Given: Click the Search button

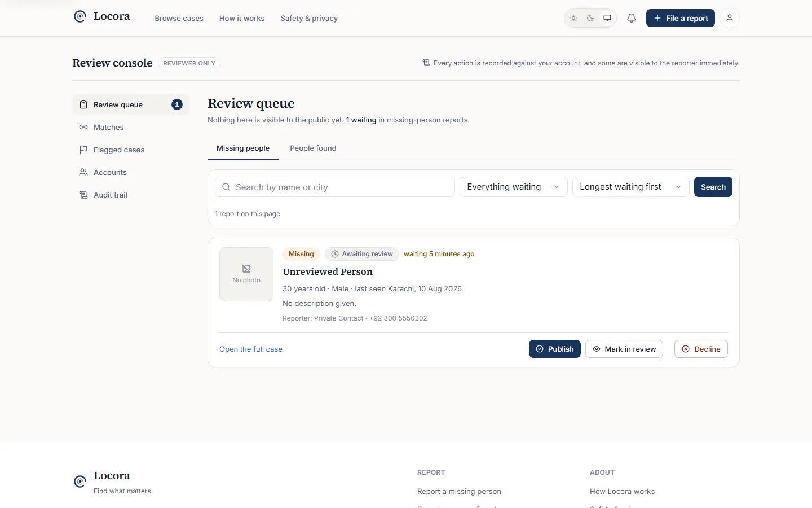Looking at the screenshot, I should (713, 187).
